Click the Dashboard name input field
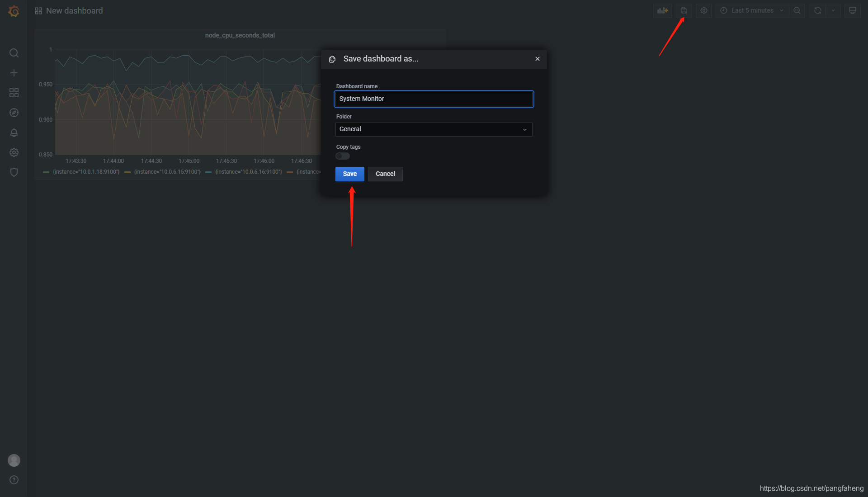This screenshot has width=868, height=497. pos(434,99)
